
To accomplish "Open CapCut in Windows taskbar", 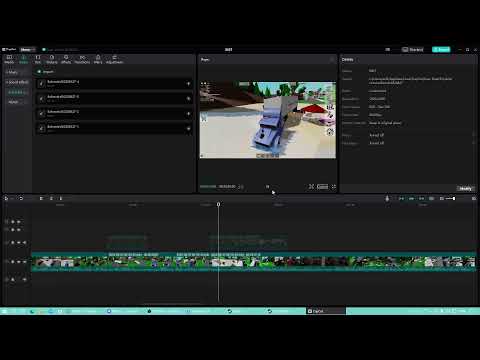I will coord(326,311).
